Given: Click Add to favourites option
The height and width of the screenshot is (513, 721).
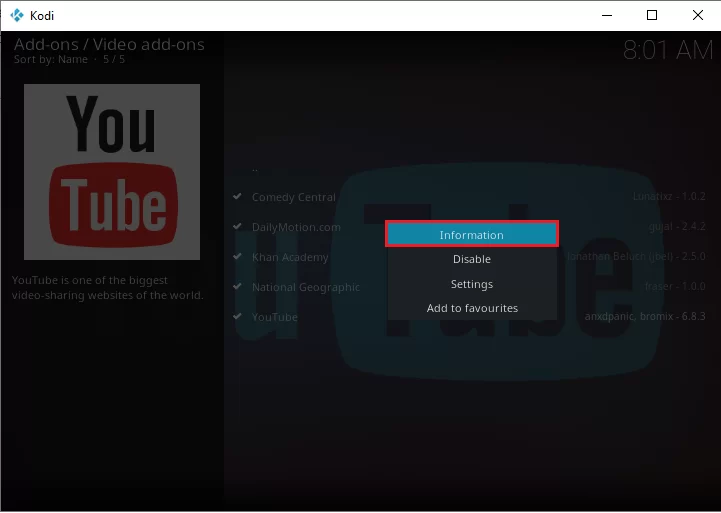Looking at the screenshot, I should [472, 308].
